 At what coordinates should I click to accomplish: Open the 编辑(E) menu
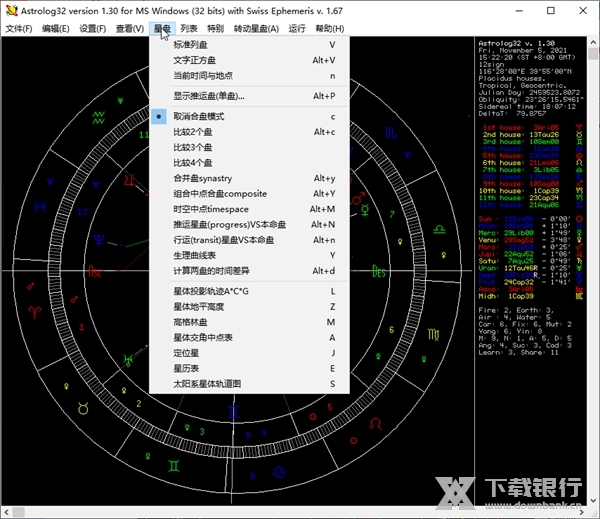(55, 29)
